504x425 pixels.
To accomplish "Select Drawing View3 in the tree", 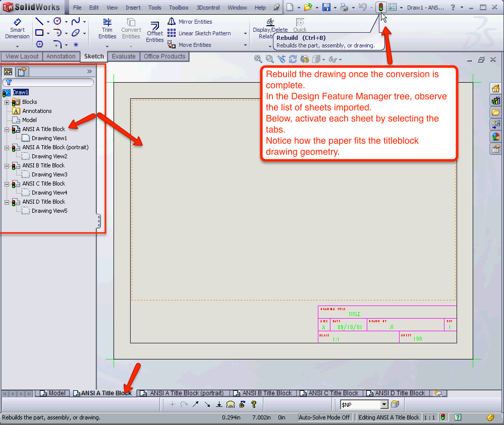I will 49,174.
